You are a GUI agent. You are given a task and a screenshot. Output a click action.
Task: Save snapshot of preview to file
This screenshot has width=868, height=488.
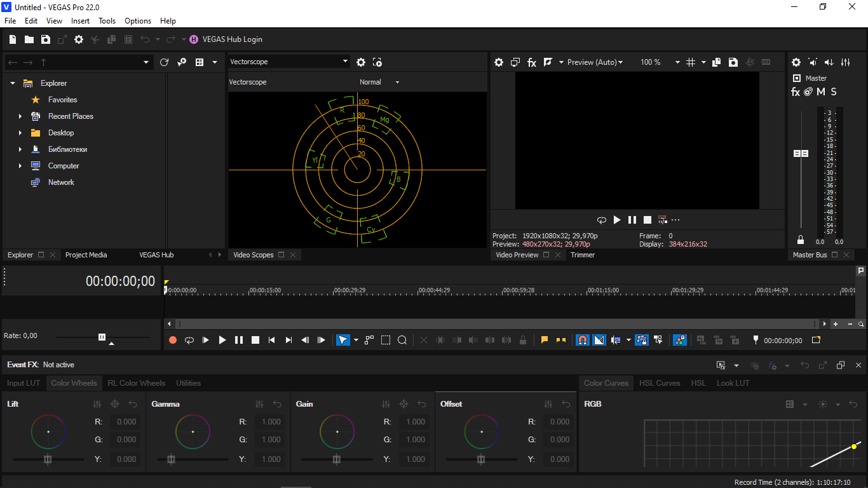tap(733, 62)
